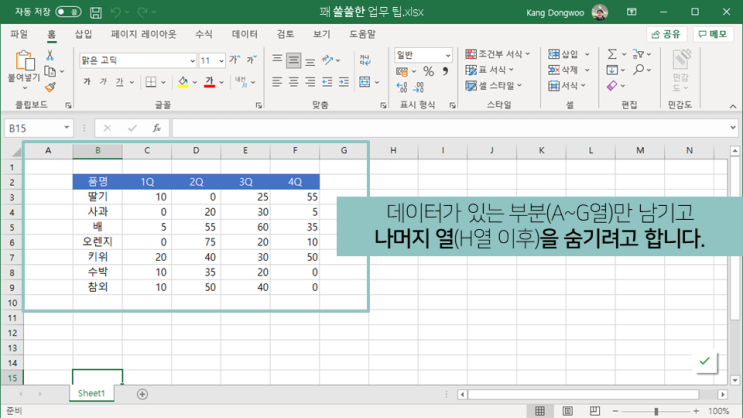This screenshot has width=743, height=418.
Task: Click the 공유 share button
Action: [666, 34]
